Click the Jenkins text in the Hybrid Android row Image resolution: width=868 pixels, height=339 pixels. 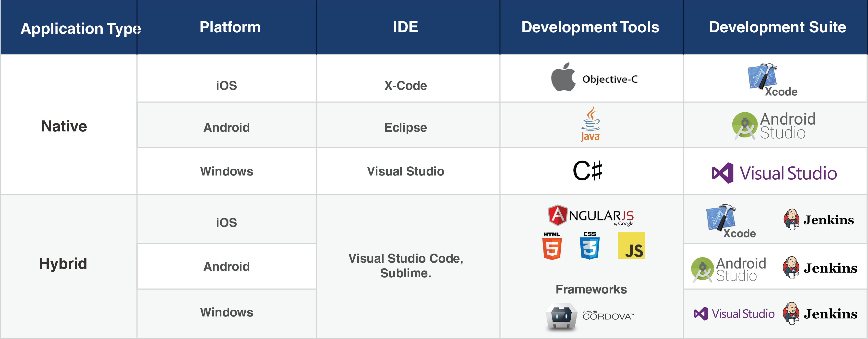click(x=830, y=268)
